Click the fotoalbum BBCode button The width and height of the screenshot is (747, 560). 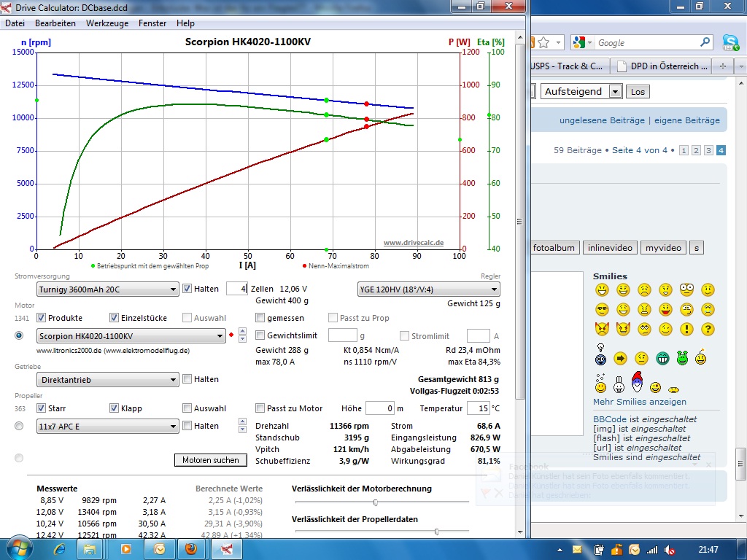[554, 248]
